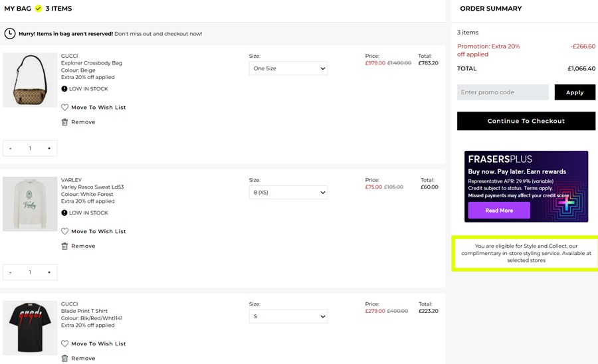Increase quantity of Varley Rasco Sweat
598x364 pixels.
click(49, 272)
